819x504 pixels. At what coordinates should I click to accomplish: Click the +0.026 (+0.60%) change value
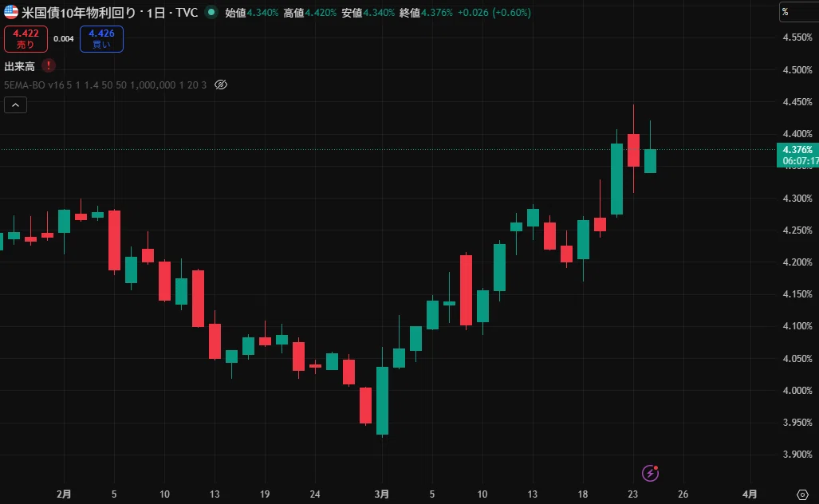pyautogui.click(x=494, y=13)
